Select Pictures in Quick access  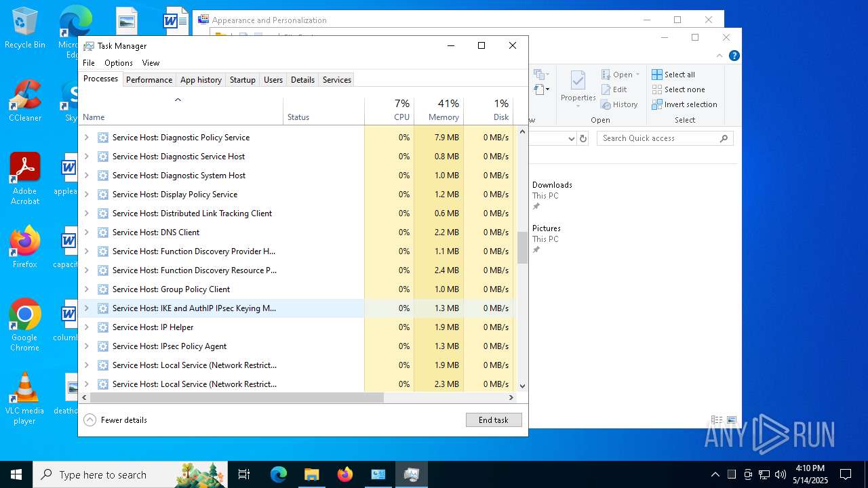tap(547, 228)
